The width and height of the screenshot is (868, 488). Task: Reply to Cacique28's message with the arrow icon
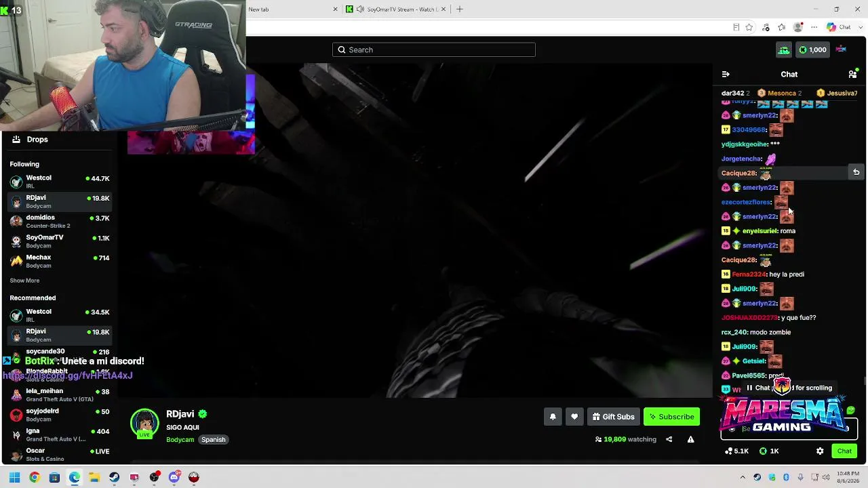coord(856,173)
